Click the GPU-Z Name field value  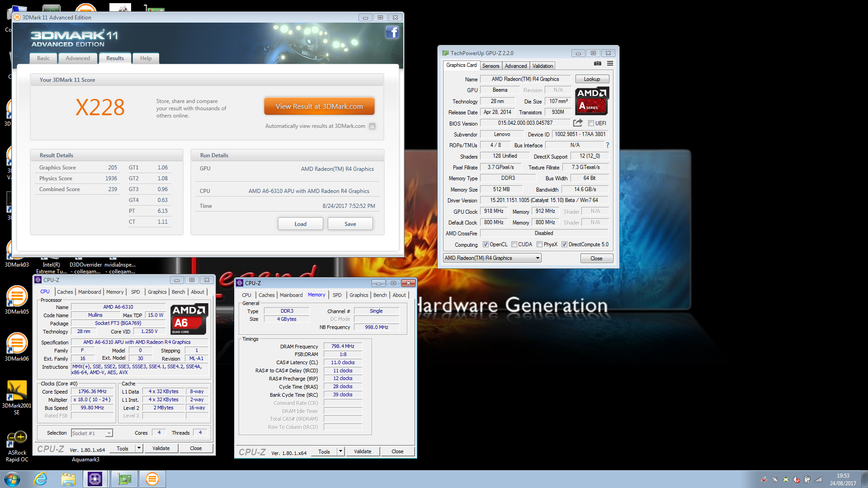pos(525,79)
